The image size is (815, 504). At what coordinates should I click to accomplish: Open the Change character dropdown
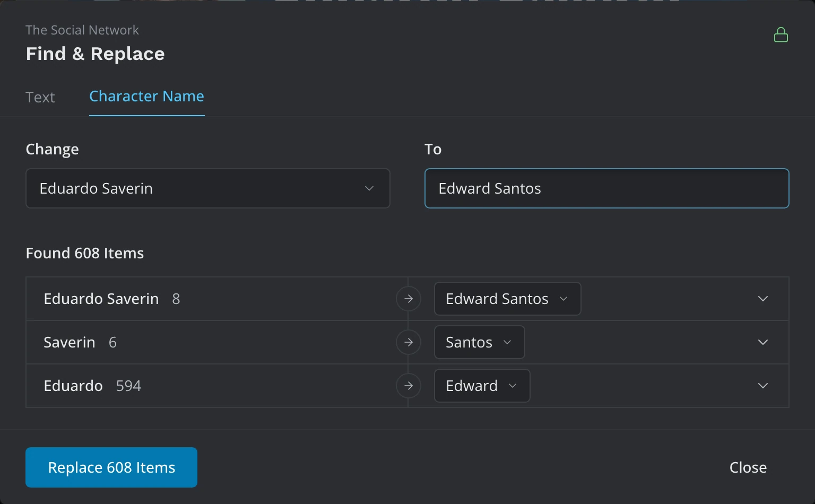point(208,188)
